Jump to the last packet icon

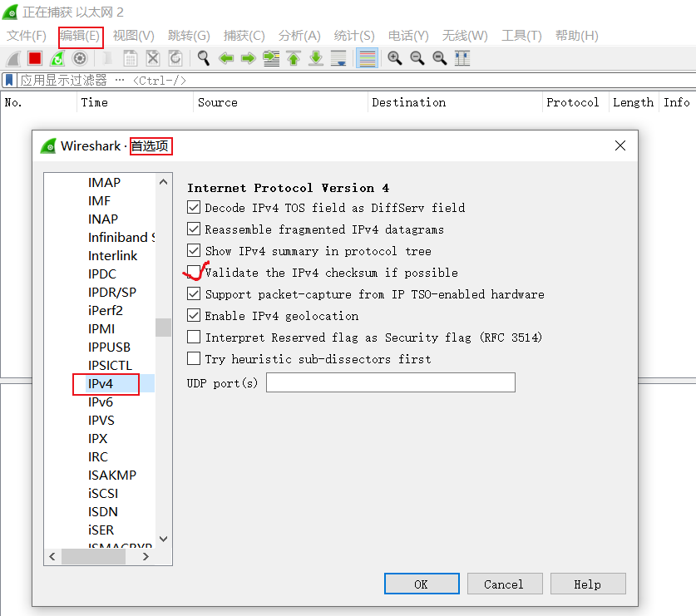(x=316, y=58)
